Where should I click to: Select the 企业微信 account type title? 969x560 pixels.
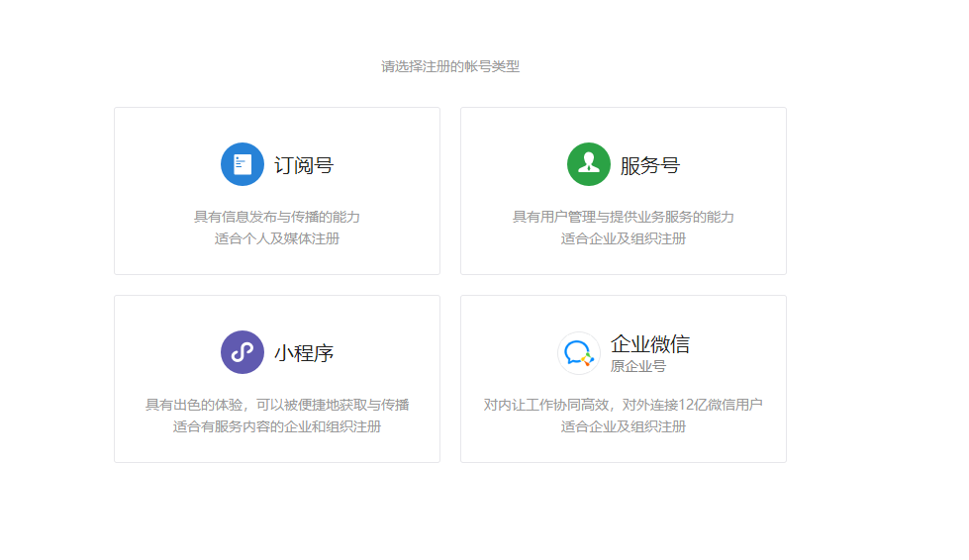[x=649, y=344]
